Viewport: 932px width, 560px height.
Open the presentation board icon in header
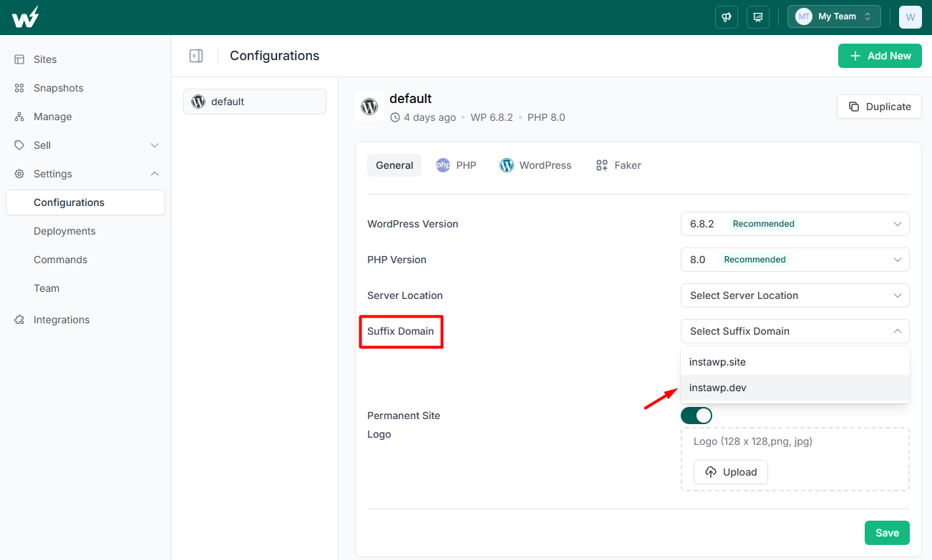pos(758,16)
